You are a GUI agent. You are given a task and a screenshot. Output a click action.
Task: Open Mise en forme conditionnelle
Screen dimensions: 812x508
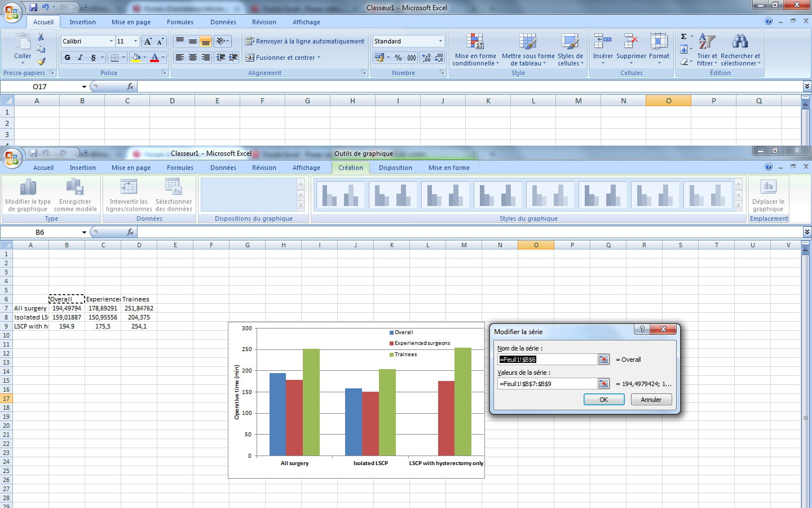coord(475,50)
